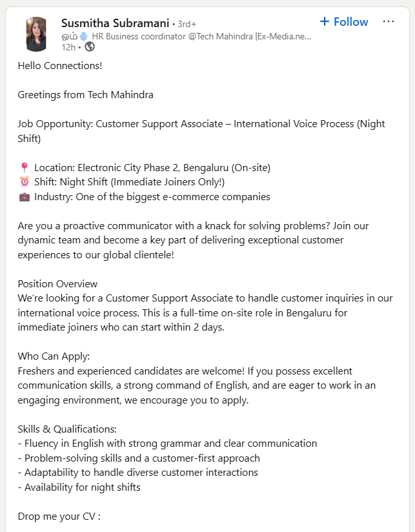Click the Tamil Om symbol in headline
This screenshot has height=532, width=415.
click(x=69, y=36)
